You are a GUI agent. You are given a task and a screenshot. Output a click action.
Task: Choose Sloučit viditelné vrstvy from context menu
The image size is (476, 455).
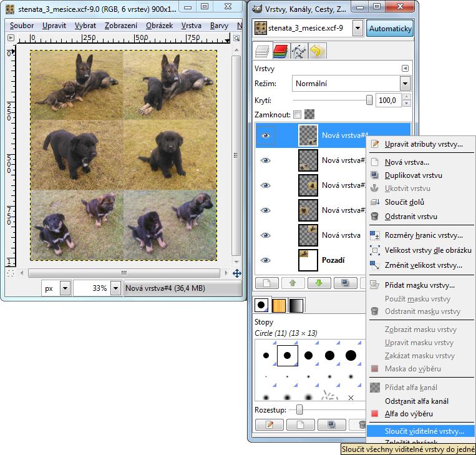click(x=420, y=431)
